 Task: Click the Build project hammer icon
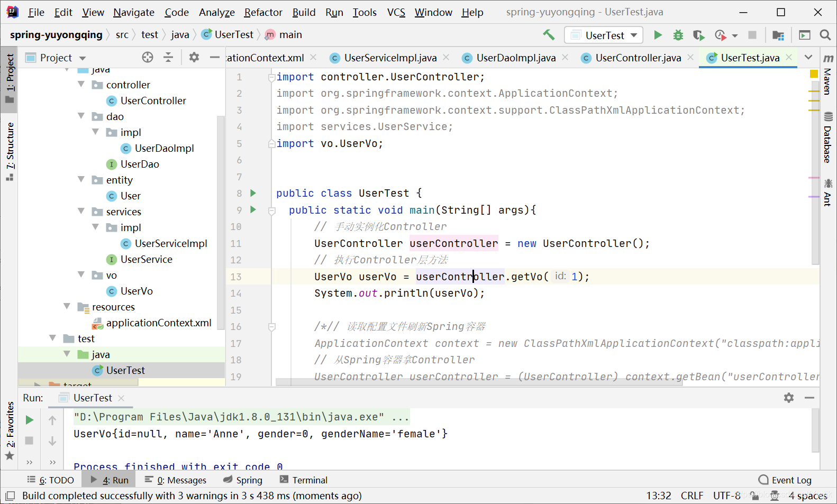(x=549, y=35)
